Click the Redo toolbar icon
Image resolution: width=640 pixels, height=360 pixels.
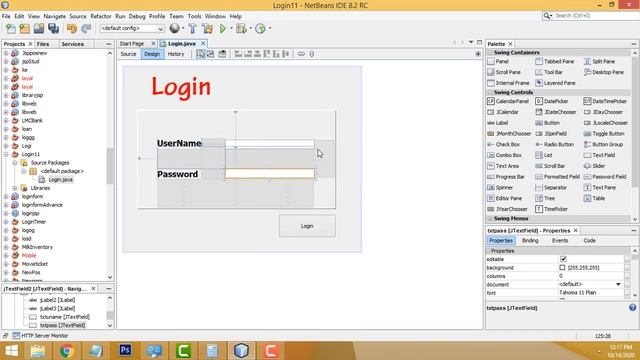(86, 28)
